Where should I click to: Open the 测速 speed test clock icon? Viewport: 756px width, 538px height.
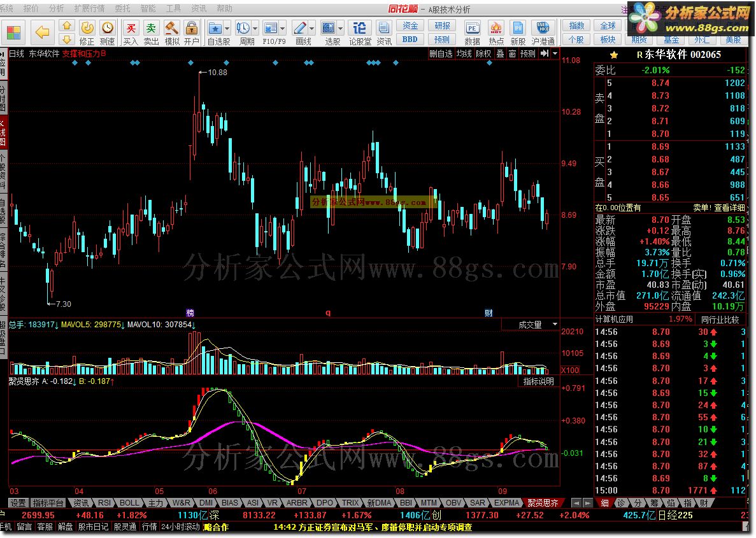108,32
